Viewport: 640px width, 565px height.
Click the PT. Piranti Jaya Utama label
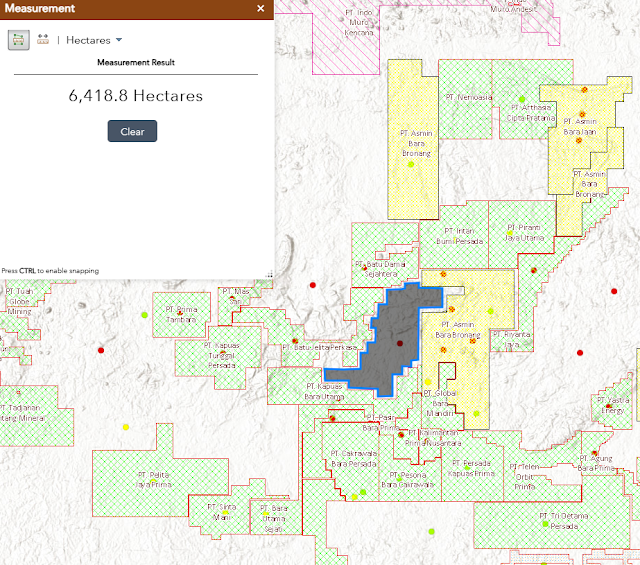(524, 232)
